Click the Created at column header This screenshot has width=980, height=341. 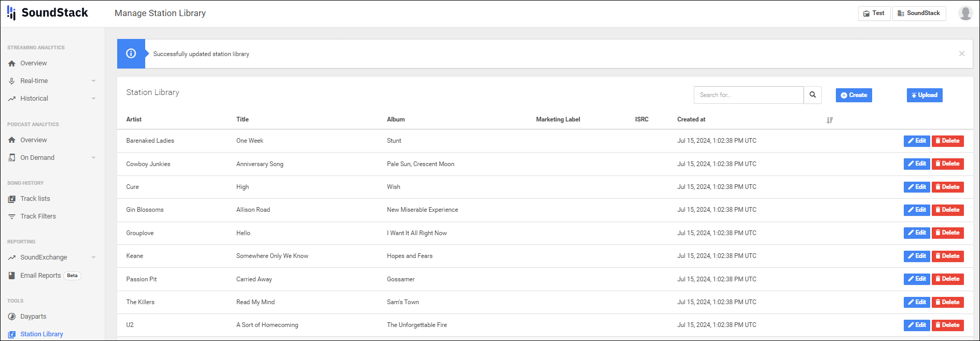click(x=691, y=119)
